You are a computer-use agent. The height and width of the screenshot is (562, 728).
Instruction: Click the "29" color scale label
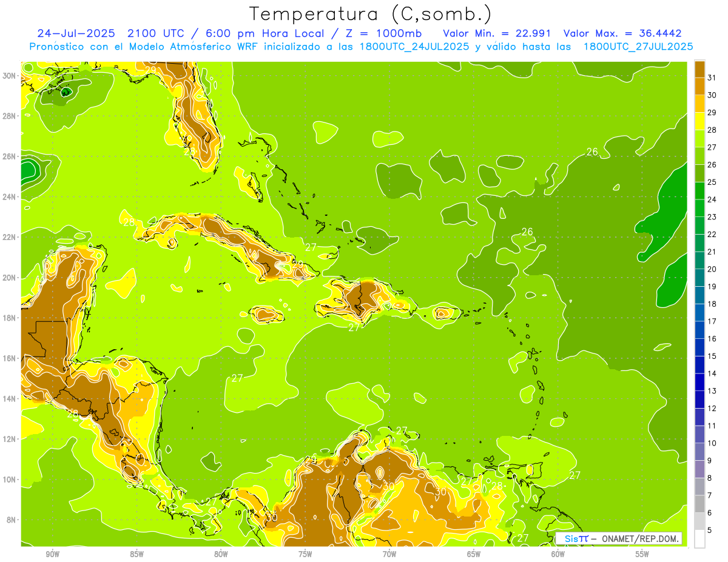pyautogui.click(x=712, y=113)
